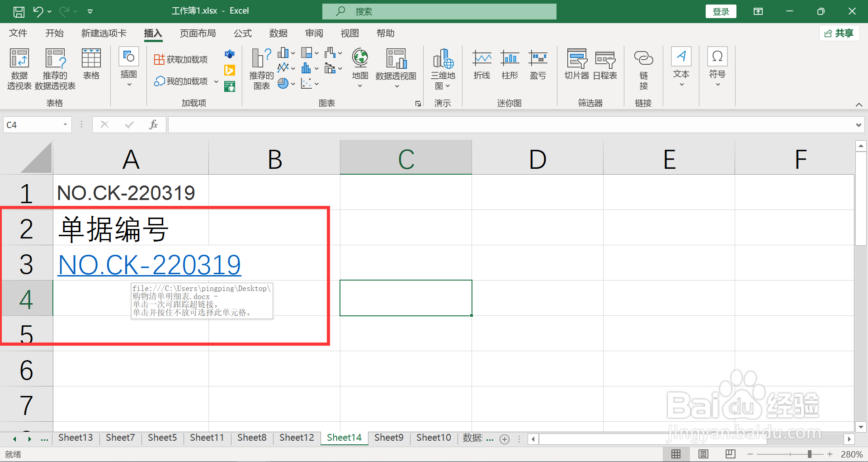Click the Link (链接) icon

pos(644,69)
